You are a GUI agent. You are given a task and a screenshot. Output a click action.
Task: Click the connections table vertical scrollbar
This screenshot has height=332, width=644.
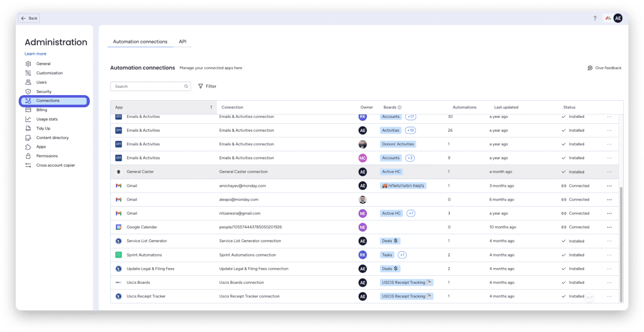[621, 244]
